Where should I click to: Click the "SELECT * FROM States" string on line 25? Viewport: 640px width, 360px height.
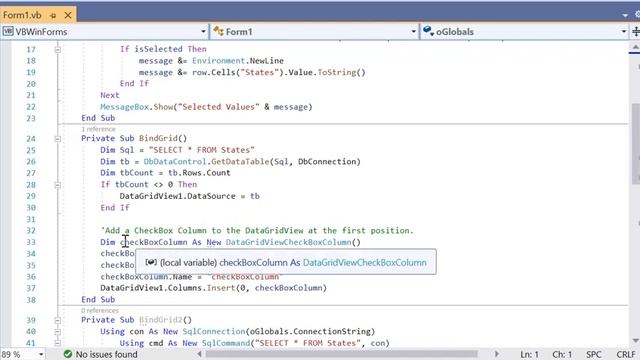coord(202,150)
